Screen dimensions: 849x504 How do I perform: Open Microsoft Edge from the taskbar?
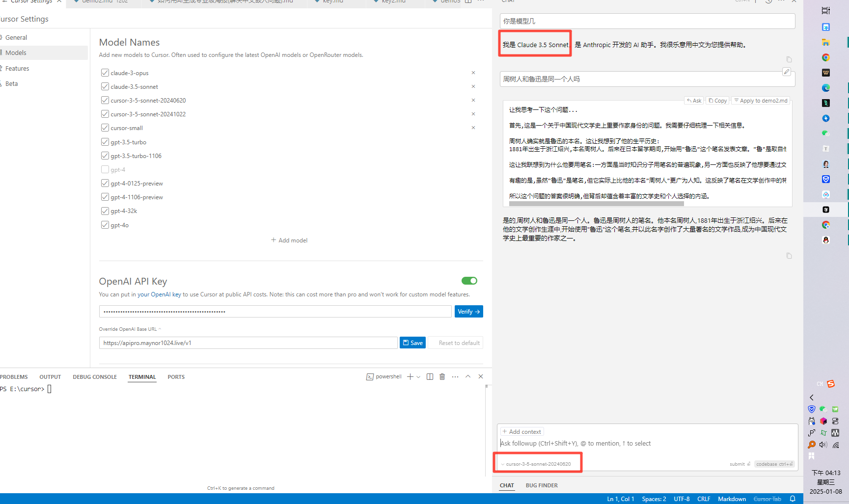(826, 88)
